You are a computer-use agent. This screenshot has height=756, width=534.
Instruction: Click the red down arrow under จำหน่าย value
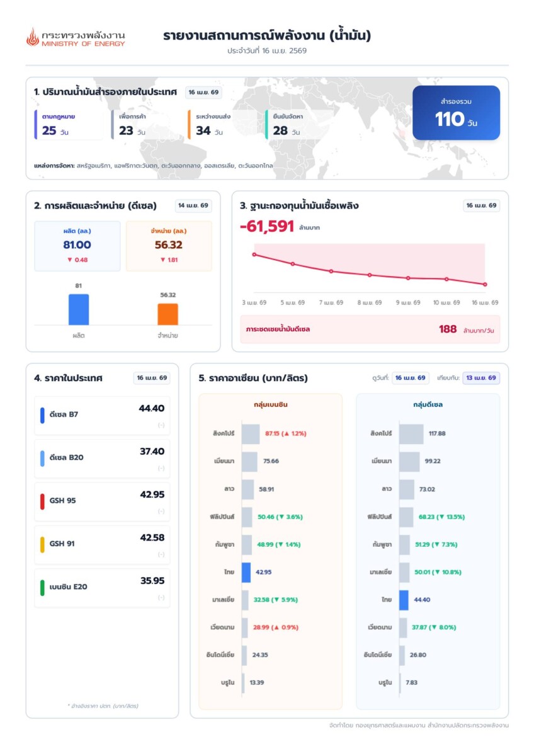[162, 260]
